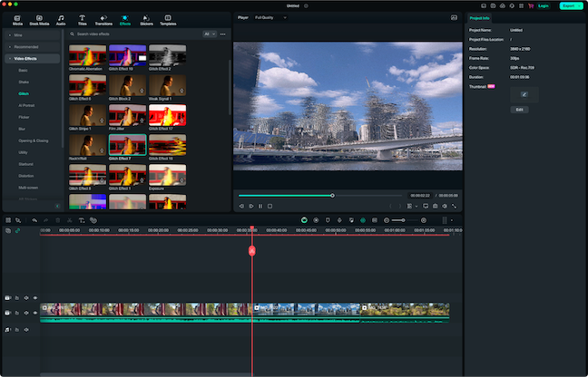
Task: Click the undo arrow in timeline toolbar
Action: coord(34,220)
